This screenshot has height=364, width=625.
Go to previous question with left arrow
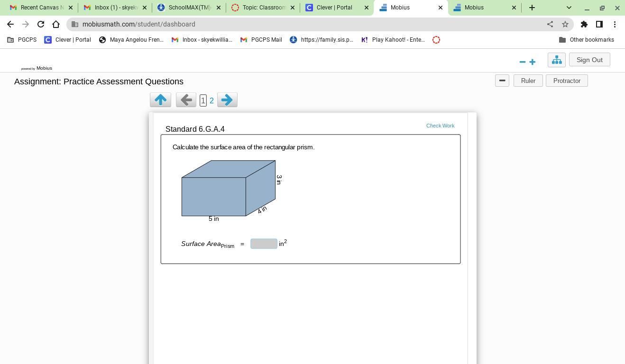pyautogui.click(x=186, y=100)
